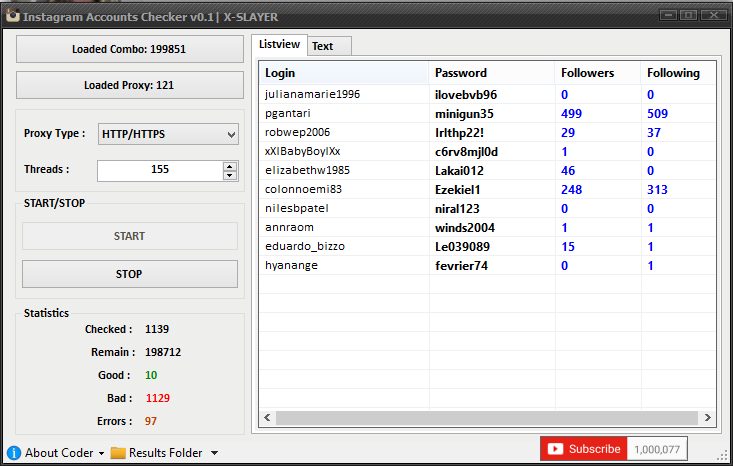Click the horizontal scrollbar right arrow
Screen dimensions: 733x466
(x=707, y=417)
